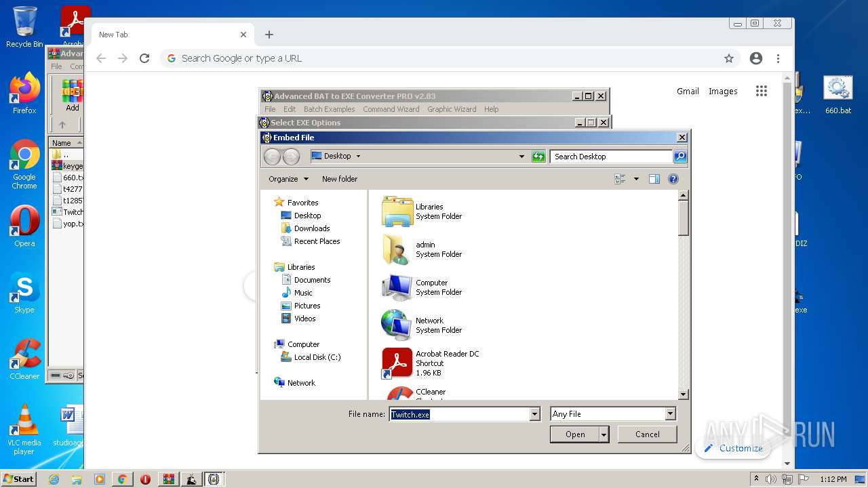Expand the Desktop address breadcrumb arrow

pyautogui.click(x=358, y=157)
